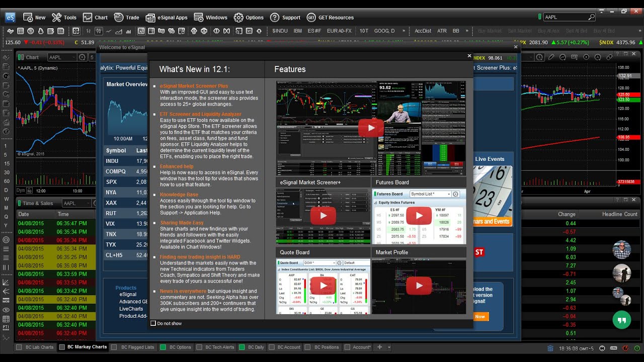The height and width of the screenshot is (362, 644).
Task: Switch to the BC Markay Charts page tab
Action: coord(83,347)
